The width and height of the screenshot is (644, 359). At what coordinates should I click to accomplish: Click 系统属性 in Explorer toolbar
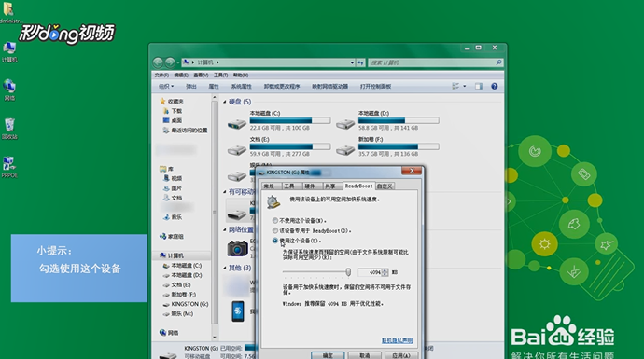click(x=241, y=87)
